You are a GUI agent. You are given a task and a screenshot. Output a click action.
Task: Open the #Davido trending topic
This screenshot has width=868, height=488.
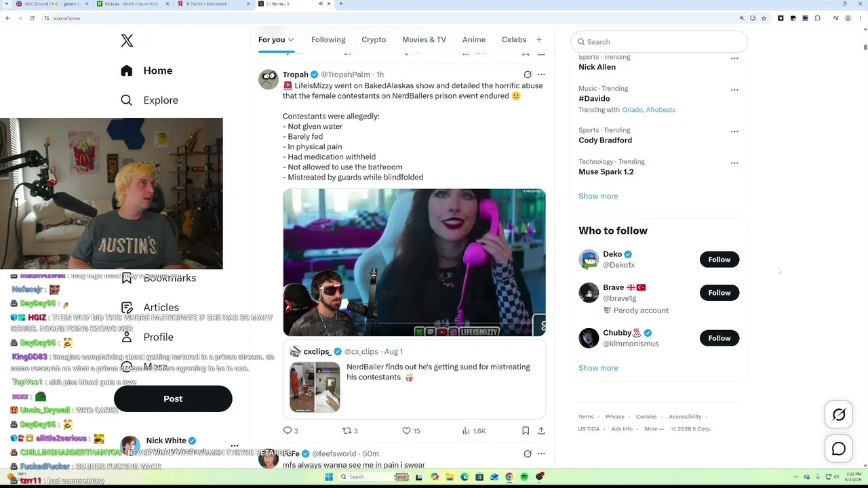point(594,99)
